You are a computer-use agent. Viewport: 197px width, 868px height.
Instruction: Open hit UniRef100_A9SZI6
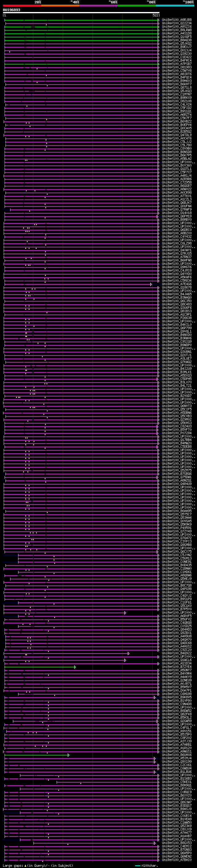pyautogui.click(x=176, y=26)
